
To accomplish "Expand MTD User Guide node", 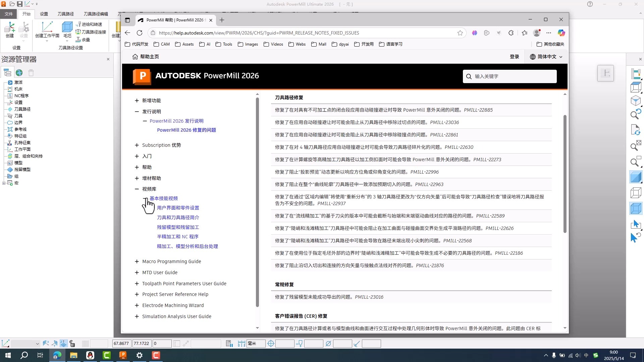I will coord(137,273).
